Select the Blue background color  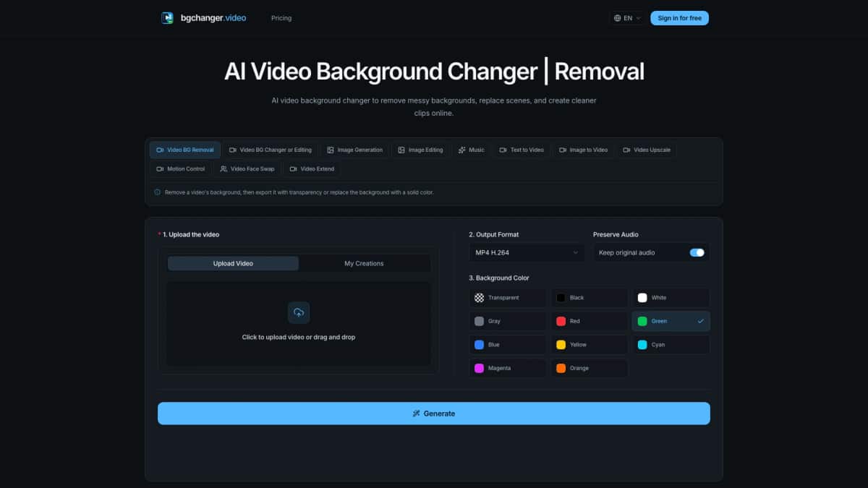pyautogui.click(x=508, y=345)
